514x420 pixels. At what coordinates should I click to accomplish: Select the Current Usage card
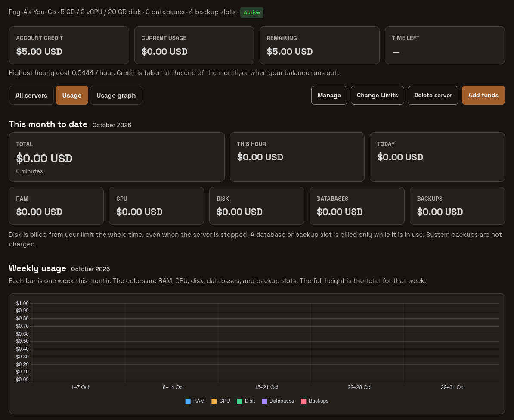[194, 45]
